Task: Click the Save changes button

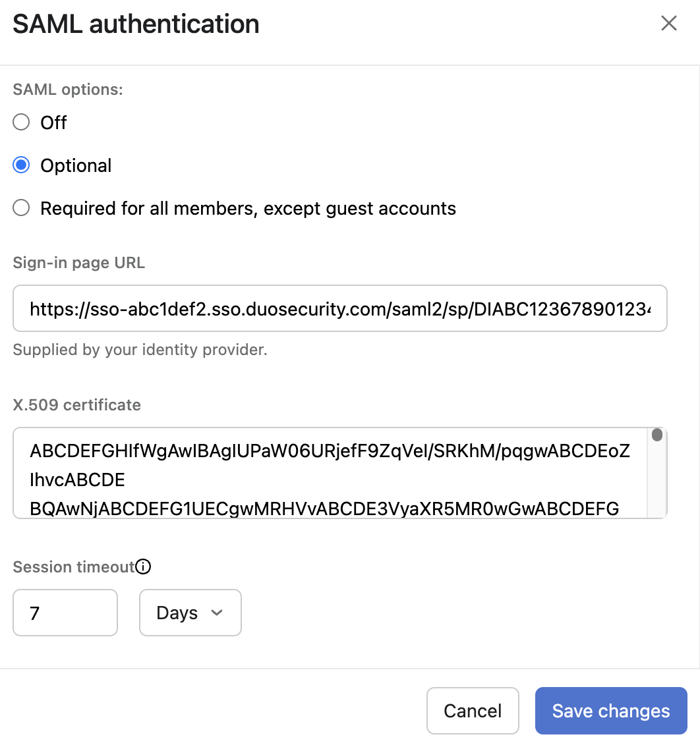Action: click(x=610, y=711)
